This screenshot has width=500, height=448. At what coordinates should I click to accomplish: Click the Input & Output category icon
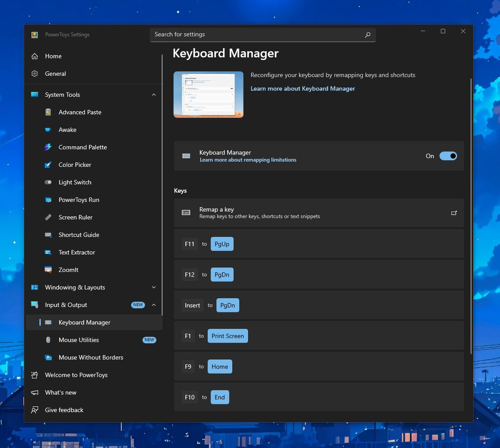(x=35, y=305)
